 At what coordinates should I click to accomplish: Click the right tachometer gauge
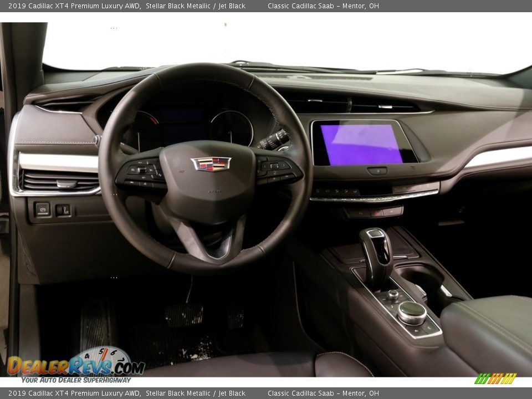click(x=232, y=127)
